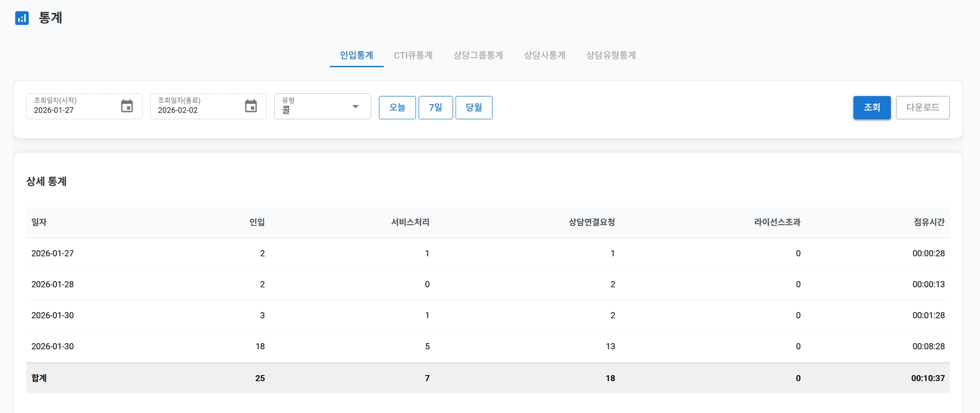The width and height of the screenshot is (980, 413).
Task: Switch to the 상담그룹통계 tab
Action: (478, 56)
